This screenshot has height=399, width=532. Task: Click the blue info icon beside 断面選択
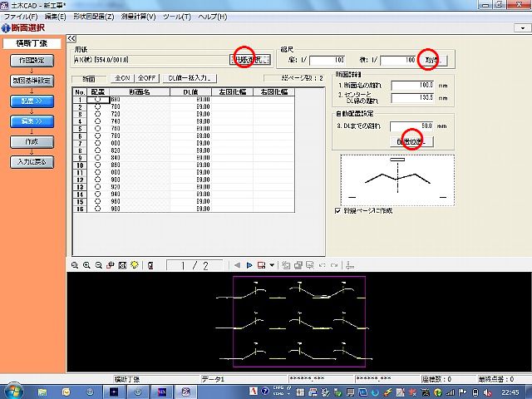6,28
